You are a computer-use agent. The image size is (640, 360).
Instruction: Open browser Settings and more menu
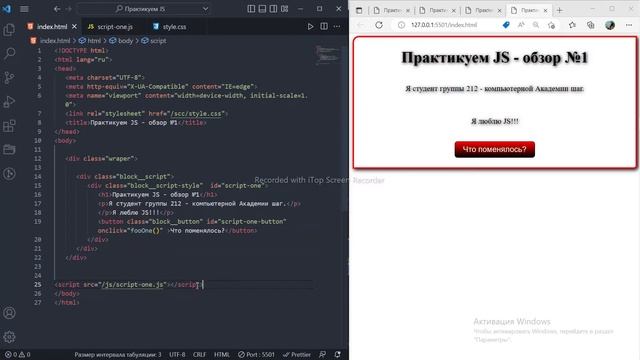tap(629, 25)
